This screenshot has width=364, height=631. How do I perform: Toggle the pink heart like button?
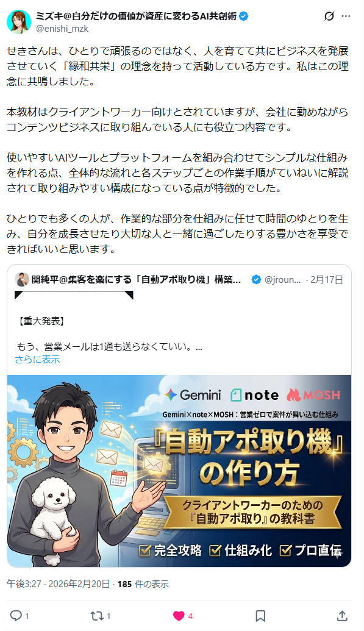[179, 616]
